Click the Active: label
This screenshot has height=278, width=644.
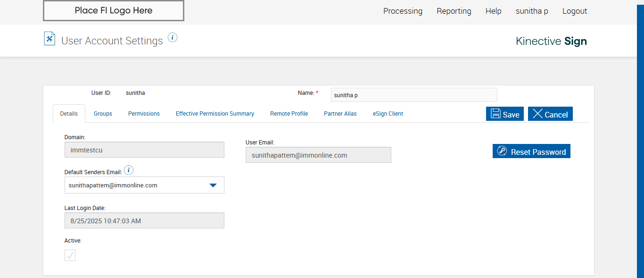click(73, 241)
